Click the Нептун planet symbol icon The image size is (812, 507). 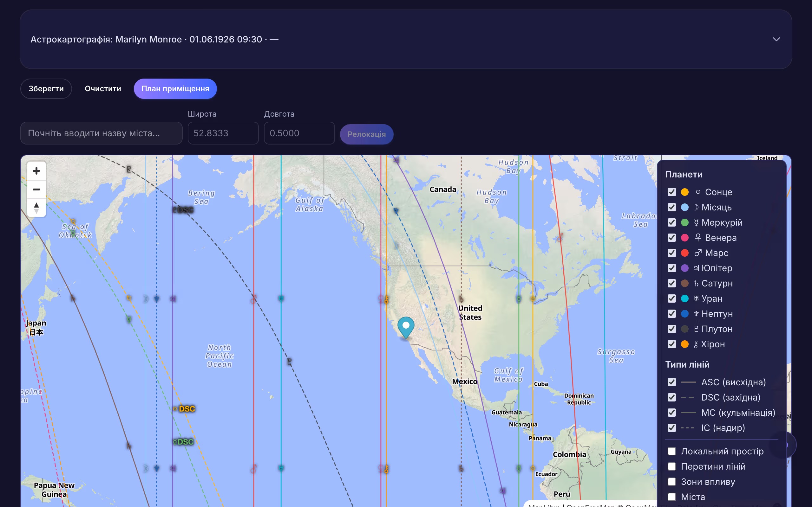point(697,314)
